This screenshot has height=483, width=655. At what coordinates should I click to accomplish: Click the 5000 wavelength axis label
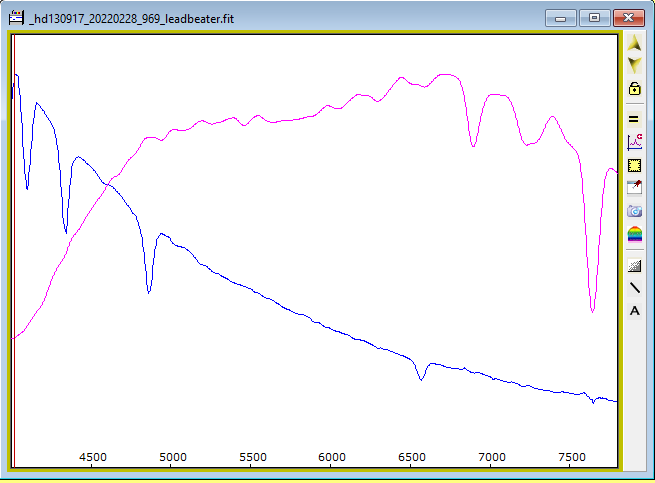[173, 457]
